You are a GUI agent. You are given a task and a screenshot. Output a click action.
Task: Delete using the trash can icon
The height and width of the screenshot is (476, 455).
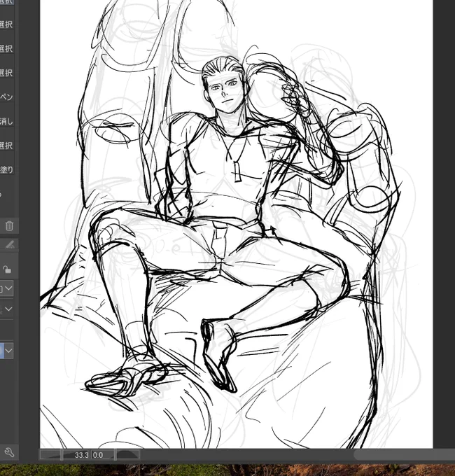point(9,226)
